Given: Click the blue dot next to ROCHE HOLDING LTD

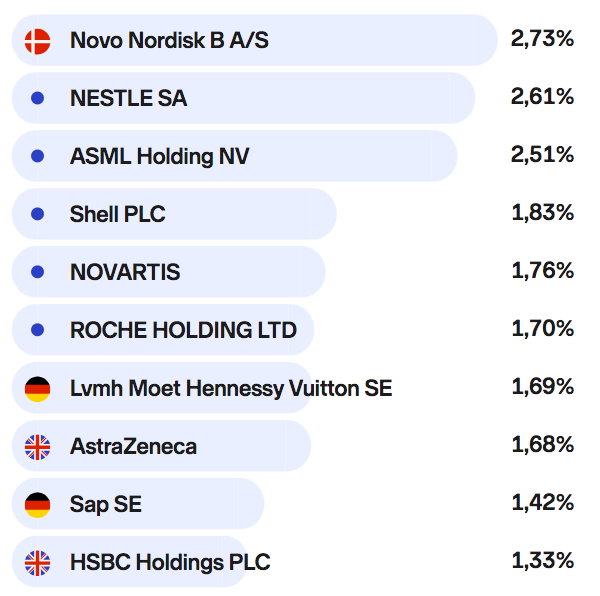Looking at the screenshot, I should (x=37, y=330).
